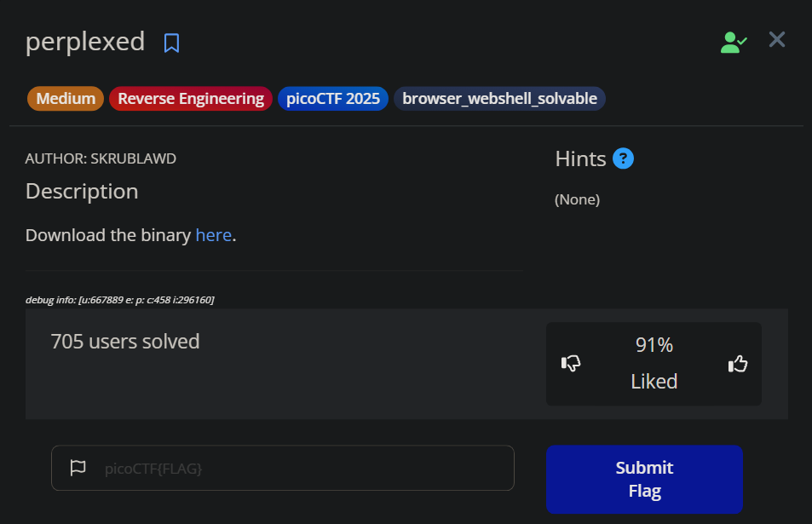Click the flag icon in the submission field
The width and height of the screenshot is (812, 524).
[78, 468]
